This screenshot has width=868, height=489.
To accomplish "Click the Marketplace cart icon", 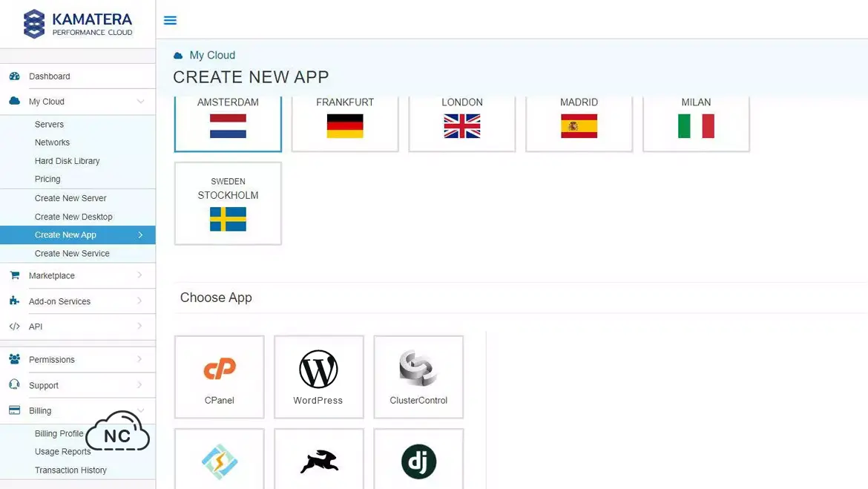I will [x=15, y=275].
